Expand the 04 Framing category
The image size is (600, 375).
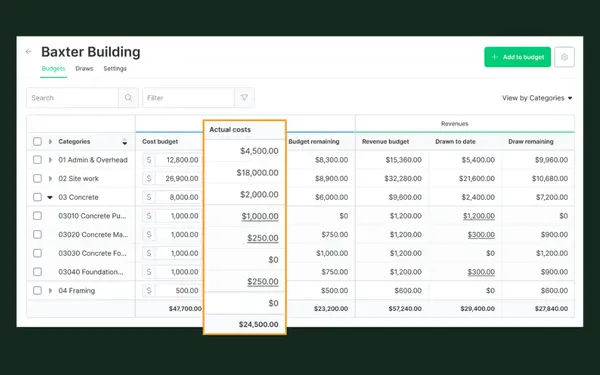click(50, 291)
